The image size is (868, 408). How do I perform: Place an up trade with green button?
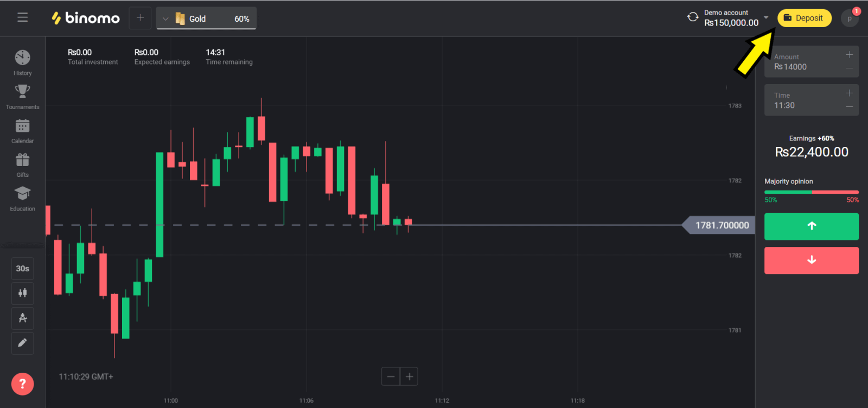811,226
